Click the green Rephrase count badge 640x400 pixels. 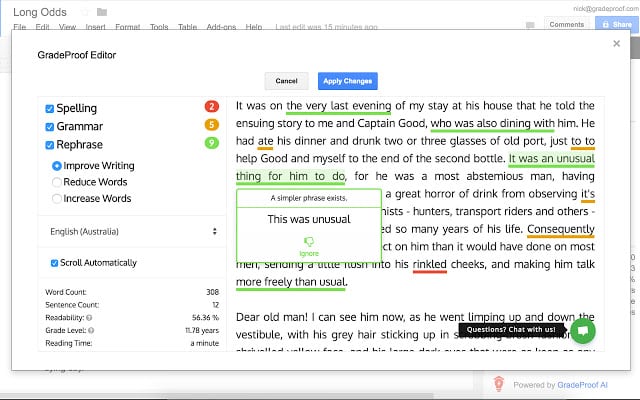211,143
